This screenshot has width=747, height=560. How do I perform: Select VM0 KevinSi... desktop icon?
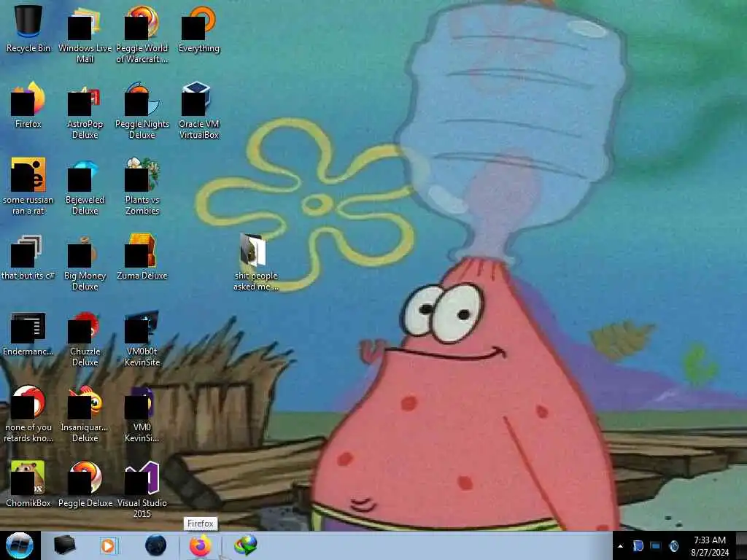(142, 414)
